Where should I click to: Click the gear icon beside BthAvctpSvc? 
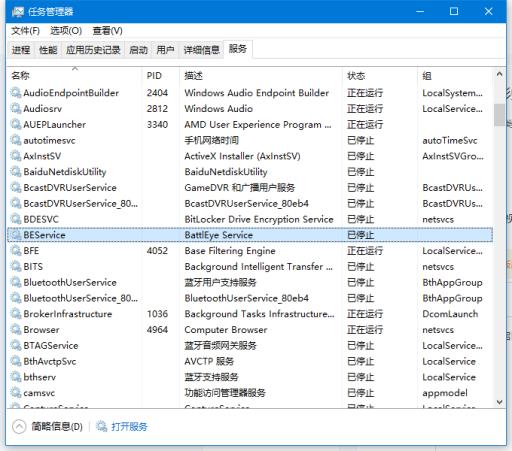pyautogui.click(x=16, y=361)
